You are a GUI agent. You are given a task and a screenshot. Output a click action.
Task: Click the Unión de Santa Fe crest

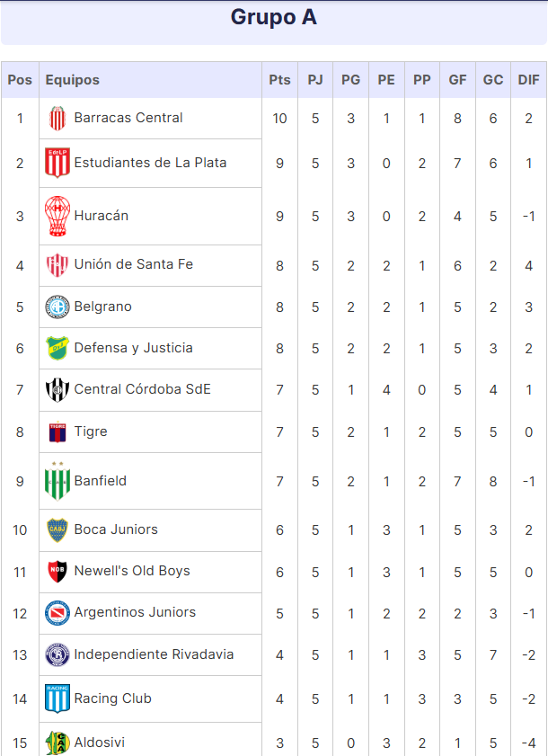(x=57, y=265)
